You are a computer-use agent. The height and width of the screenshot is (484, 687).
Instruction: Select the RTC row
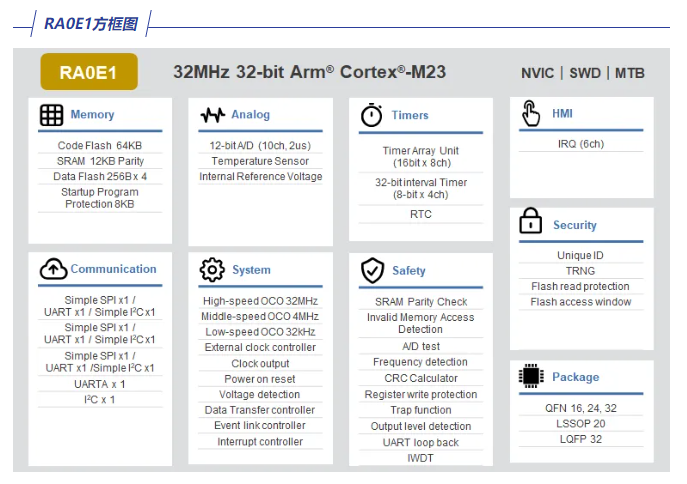tap(421, 214)
